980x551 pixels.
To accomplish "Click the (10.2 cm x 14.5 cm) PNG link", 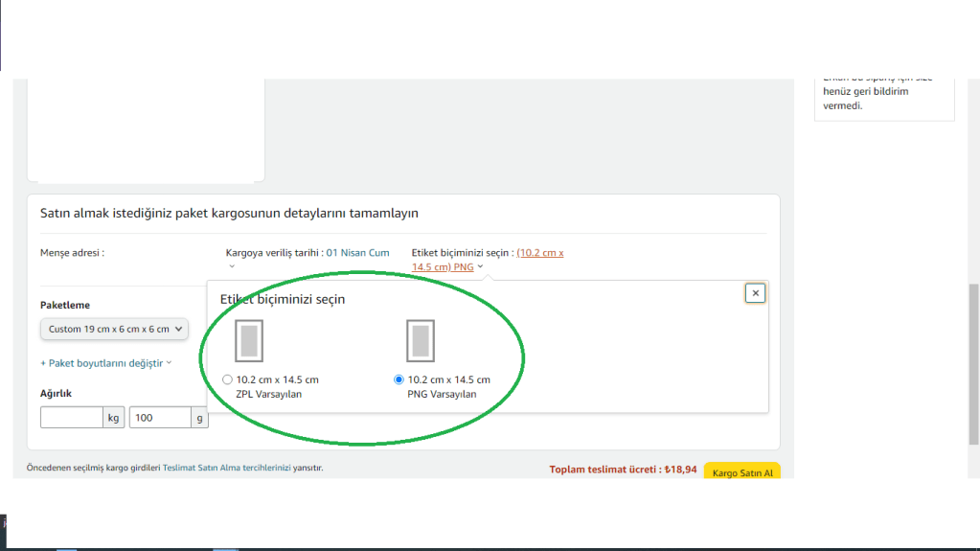I will coord(488,260).
